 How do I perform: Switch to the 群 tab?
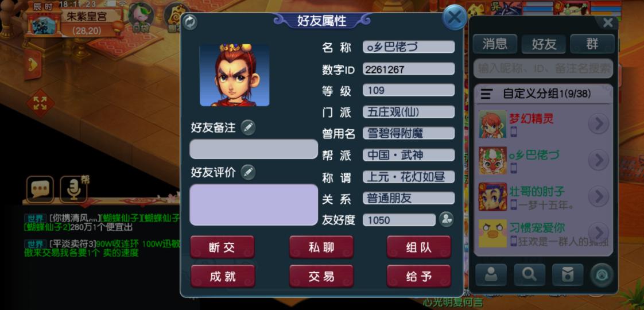pos(592,44)
